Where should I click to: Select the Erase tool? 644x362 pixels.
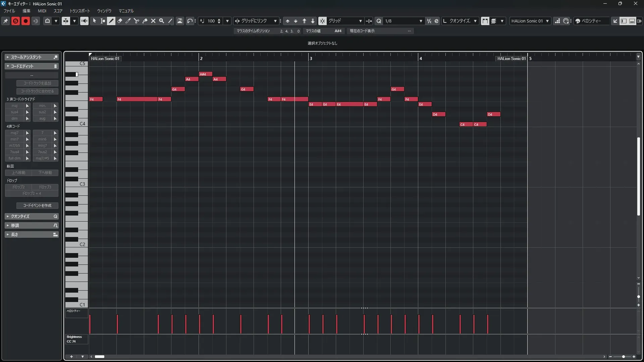tap(120, 21)
